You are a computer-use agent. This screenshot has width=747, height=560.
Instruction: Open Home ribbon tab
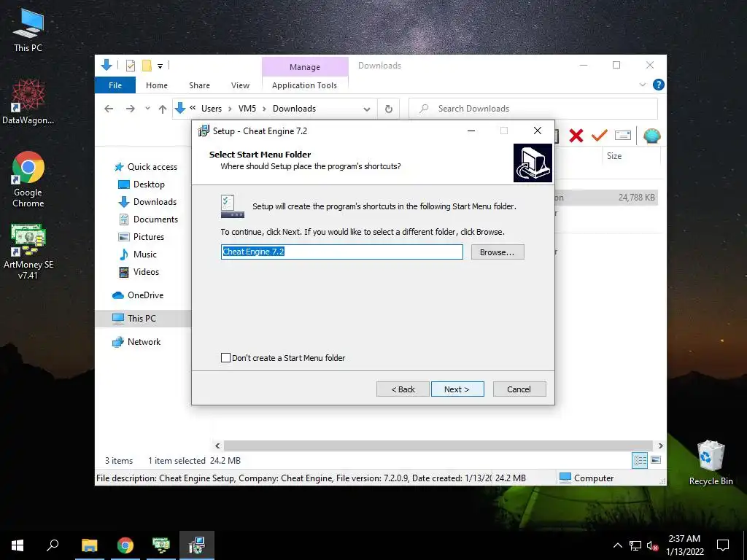point(157,85)
